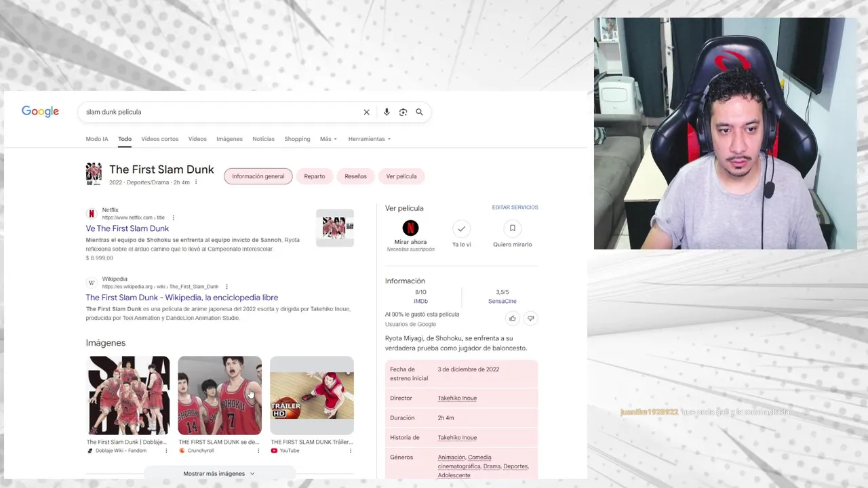Open three-dot menu beside movie duration
Viewport: 868px width, 488px height.
coord(196,182)
